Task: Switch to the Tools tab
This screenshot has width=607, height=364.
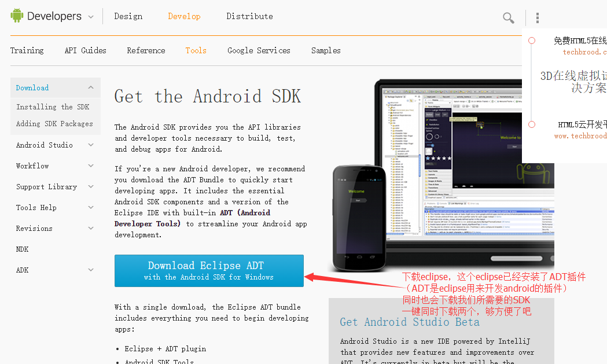Action: [196, 50]
